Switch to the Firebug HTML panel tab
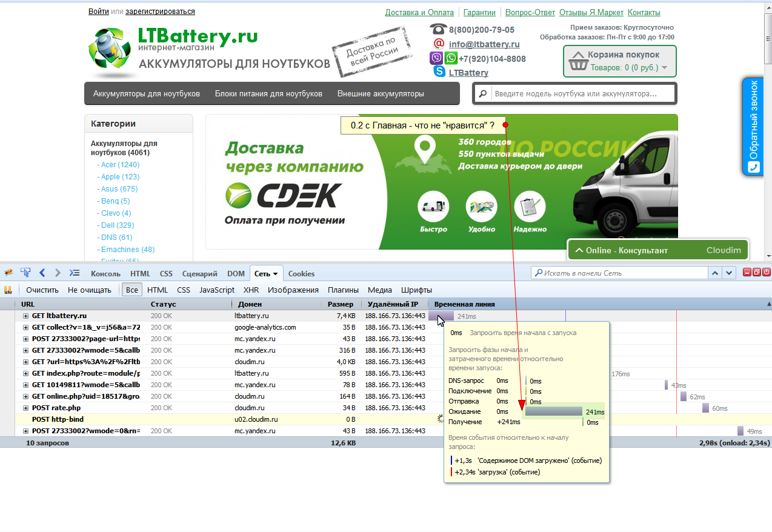The image size is (772, 532). point(140,273)
